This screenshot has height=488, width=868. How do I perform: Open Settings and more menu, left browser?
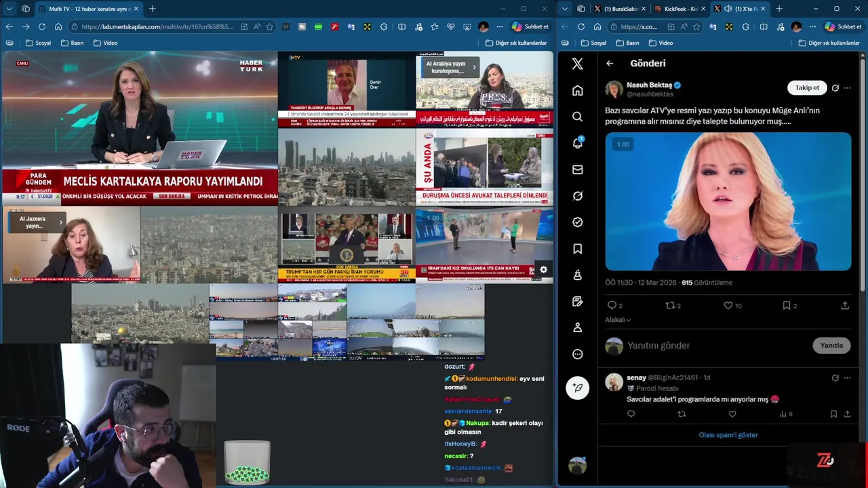(x=500, y=26)
